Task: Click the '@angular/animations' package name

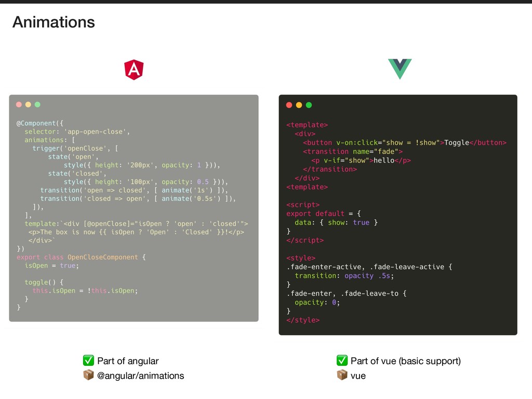Action: click(140, 376)
